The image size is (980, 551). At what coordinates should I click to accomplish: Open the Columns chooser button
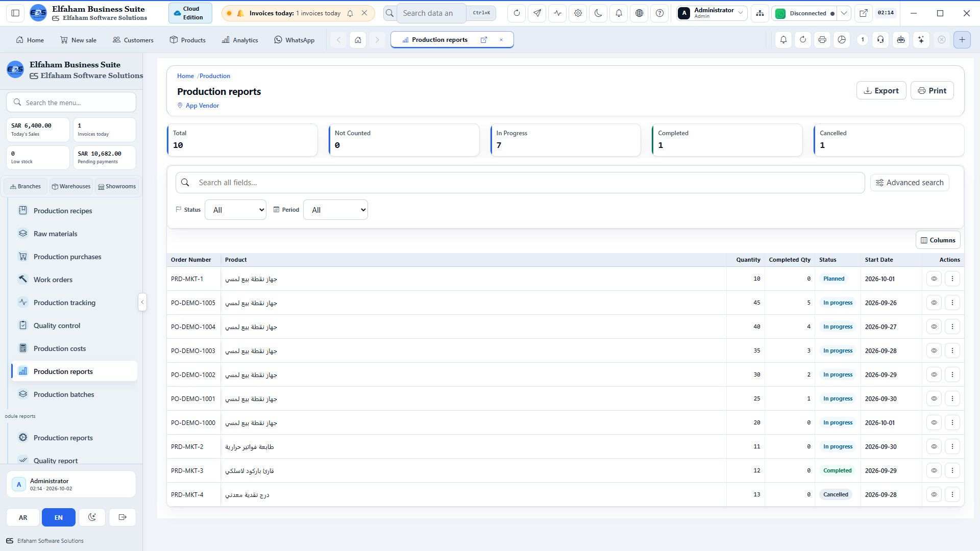tap(938, 240)
